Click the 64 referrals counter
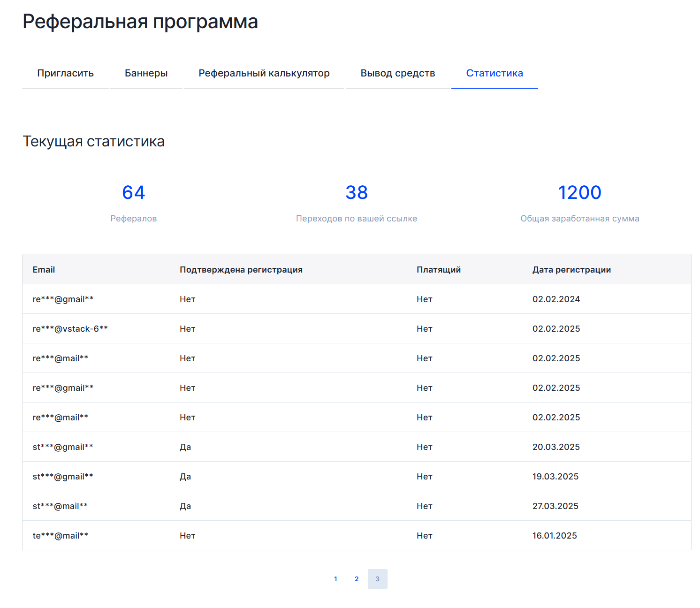Image resolution: width=700 pixels, height=608 pixels. tap(134, 192)
